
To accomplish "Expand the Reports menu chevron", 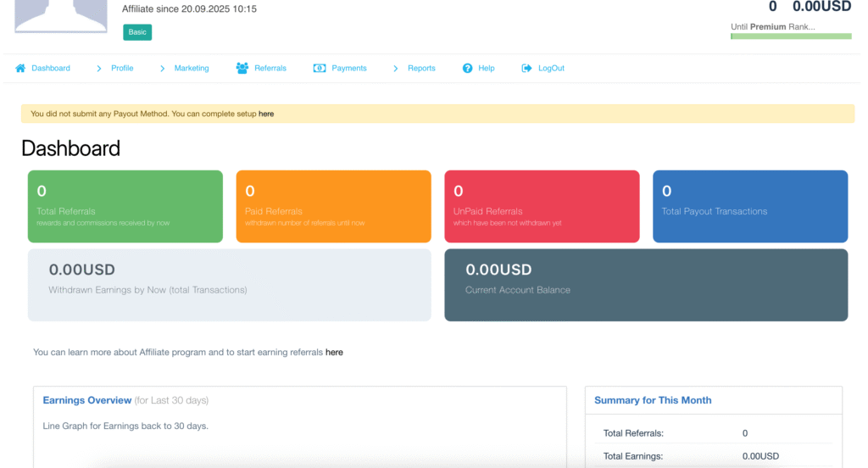I will [396, 69].
